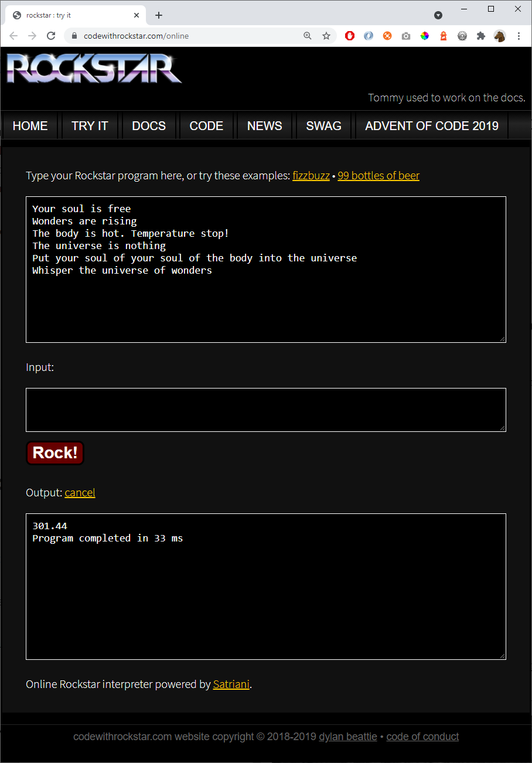Click the padlock site info icon
Viewport: 532px width, 763px height.
tap(74, 36)
